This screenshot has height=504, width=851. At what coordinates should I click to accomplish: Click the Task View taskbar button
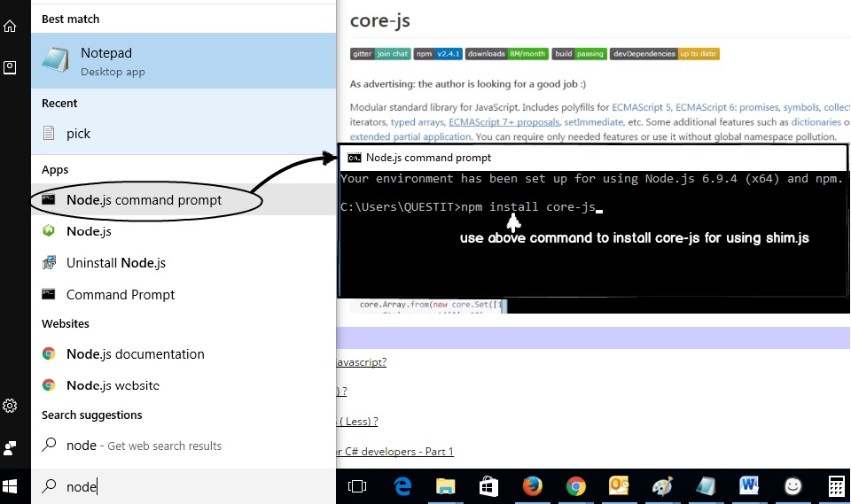pos(357,486)
